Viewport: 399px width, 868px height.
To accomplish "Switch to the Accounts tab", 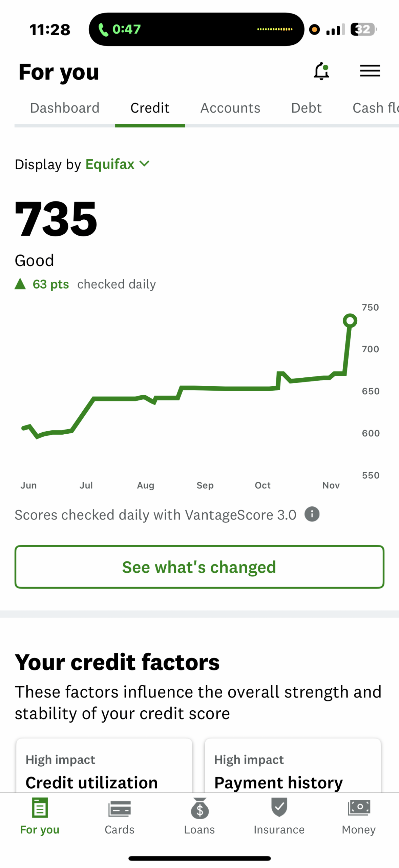I will click(x=230, y=108).
